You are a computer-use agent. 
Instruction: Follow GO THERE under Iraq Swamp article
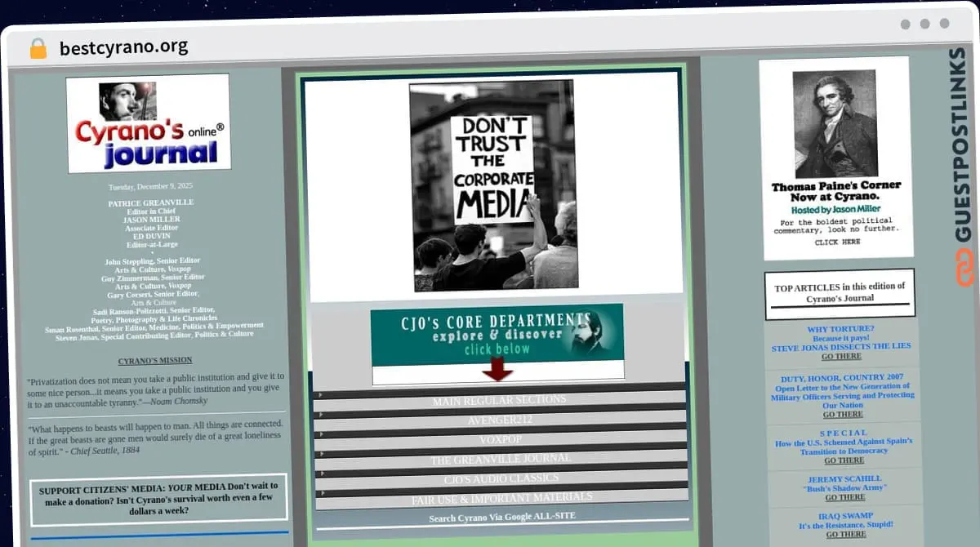click(x=846, y=534)
